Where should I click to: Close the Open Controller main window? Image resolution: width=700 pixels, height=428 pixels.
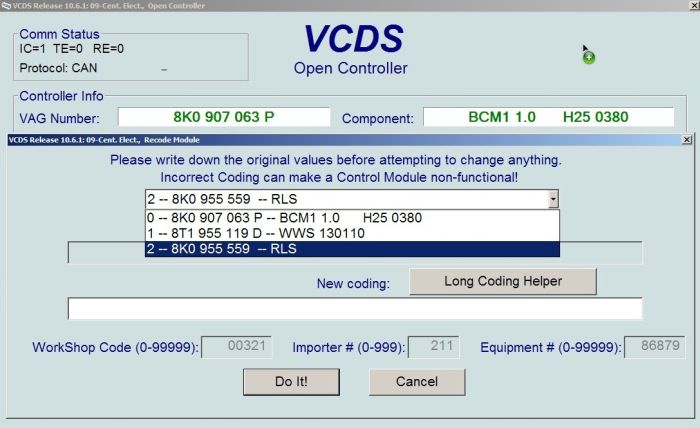tap(695, 5)
